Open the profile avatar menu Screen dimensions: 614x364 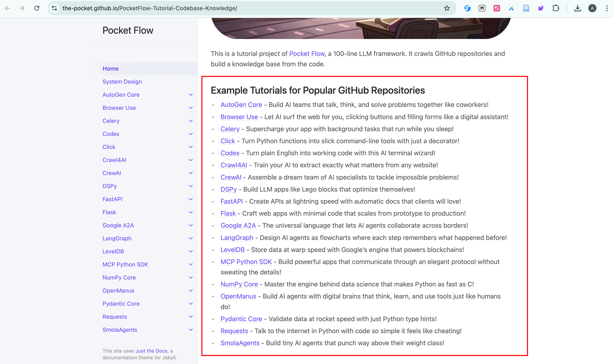point(592,8)
